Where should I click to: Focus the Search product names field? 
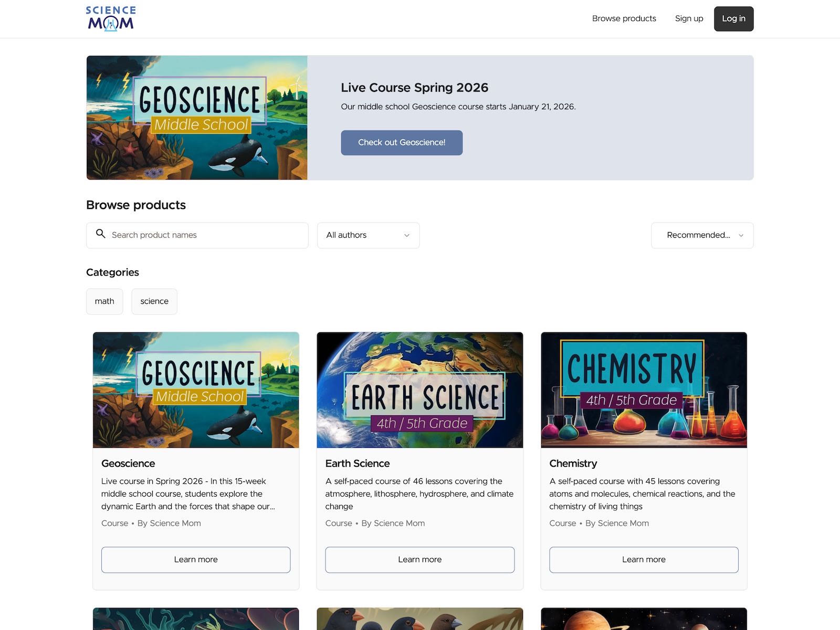click(205, 235)
